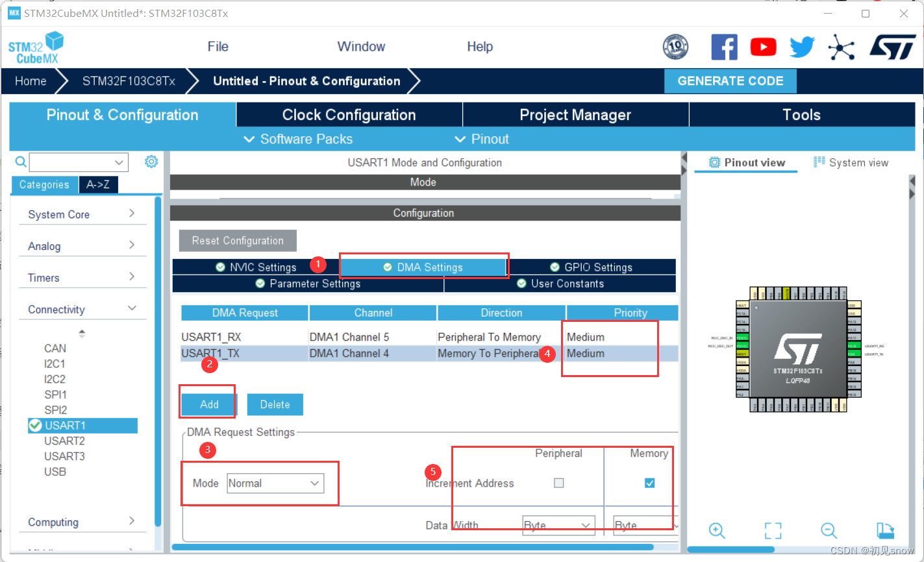This screenshot has width=924, height=562.
Task: Open the Parameter Settings tab
Action: [308, 284]
